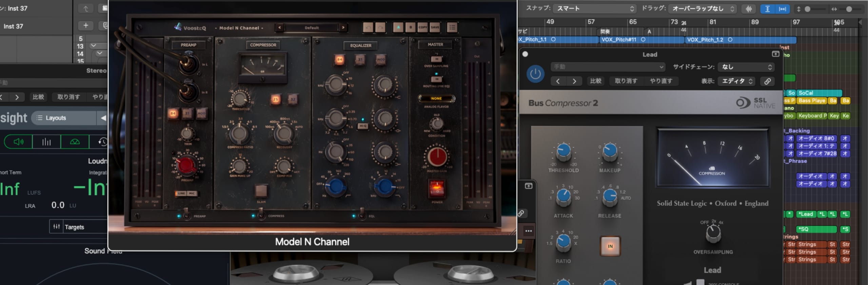The image size is (868, 285).
Task: Expand the chevron dropdown beside track 13
Action: 94,45
